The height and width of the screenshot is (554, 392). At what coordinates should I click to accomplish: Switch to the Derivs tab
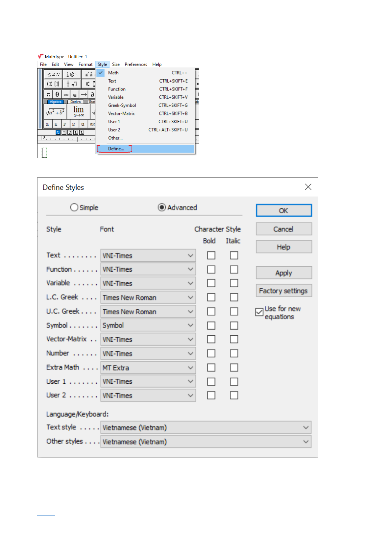76,102
